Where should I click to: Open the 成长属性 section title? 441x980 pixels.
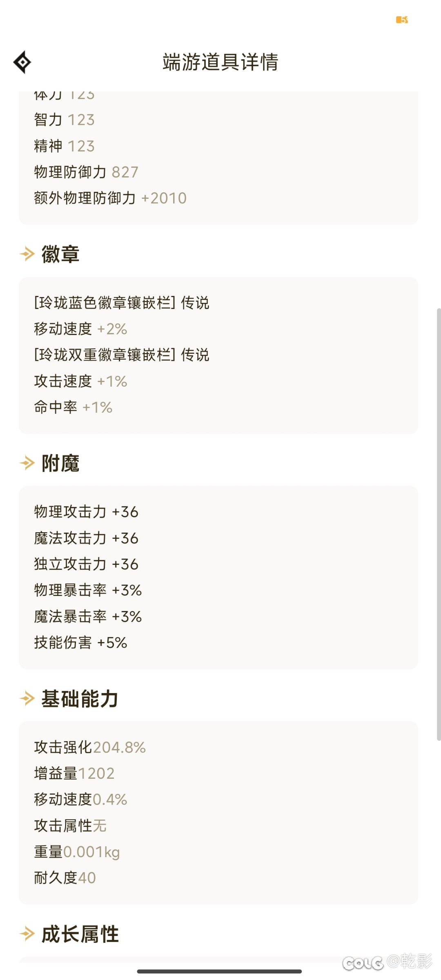pos(80,934)
